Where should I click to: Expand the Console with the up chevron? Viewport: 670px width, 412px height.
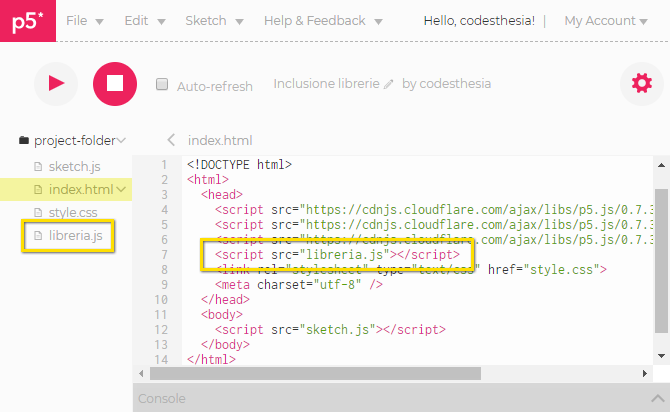tap(658, 399)
